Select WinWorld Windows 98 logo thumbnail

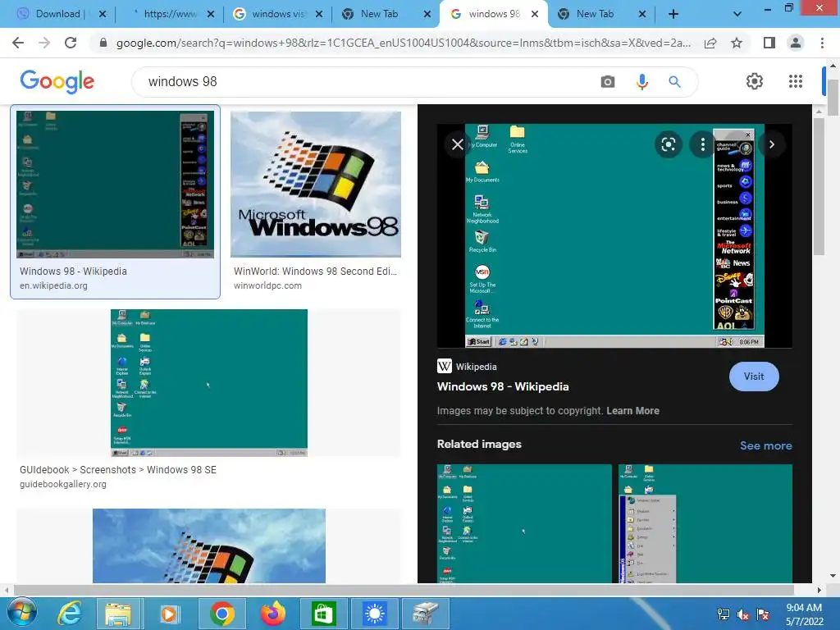point(316,185)
